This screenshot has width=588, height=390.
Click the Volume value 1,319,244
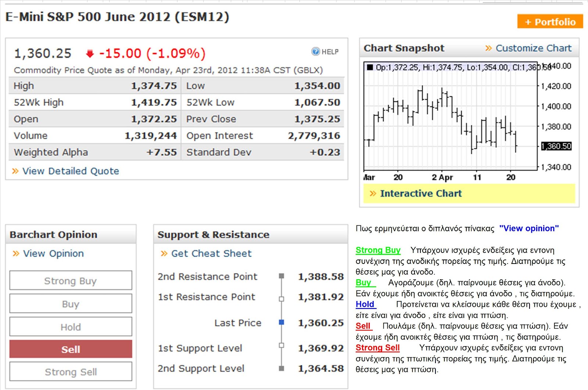151,136
